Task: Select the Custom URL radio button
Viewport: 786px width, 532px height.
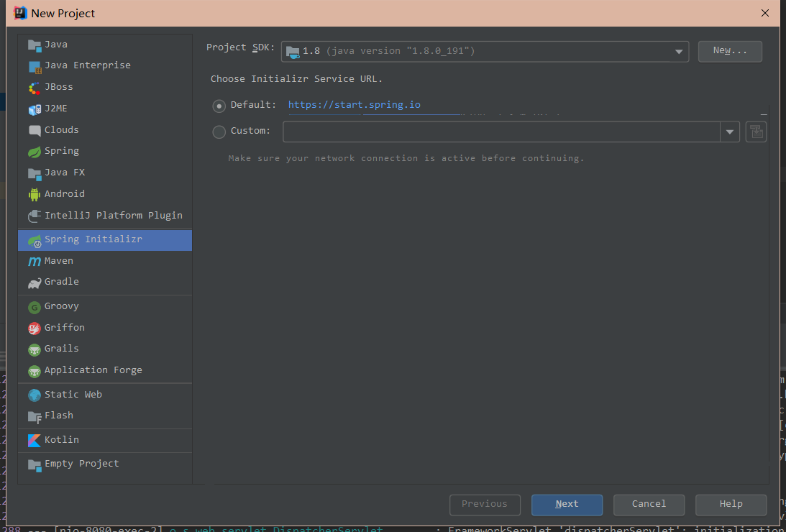Action: [x=219, y=132]
